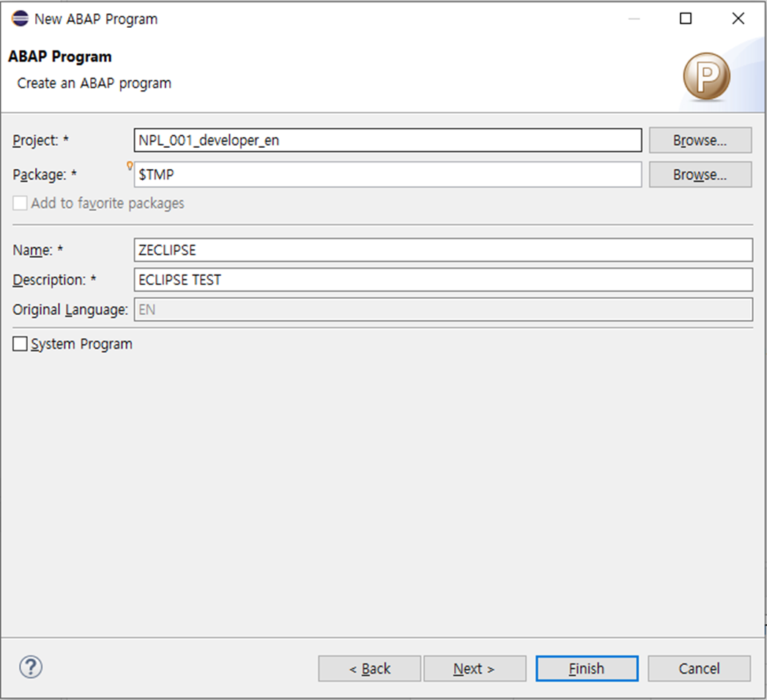Go back with the Back button
Viewport: 767px width, 700px height.
click(x=369, y=669)
